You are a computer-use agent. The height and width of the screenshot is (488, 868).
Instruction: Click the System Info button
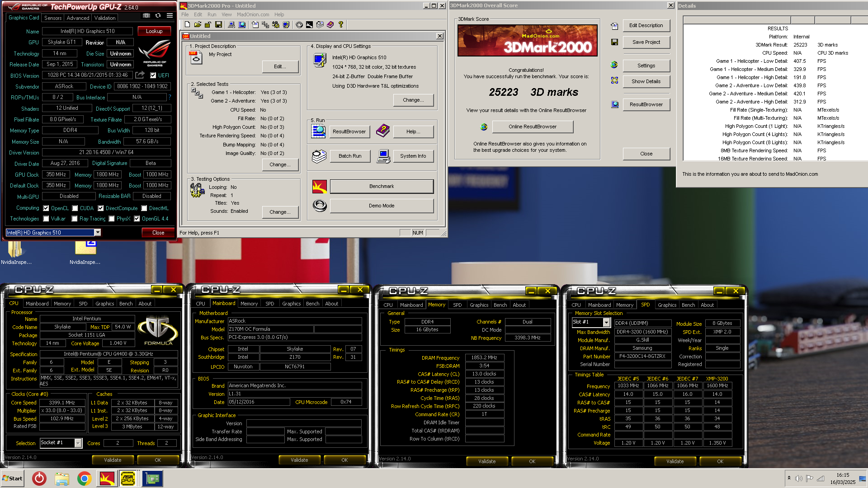(x=413, y=156)
